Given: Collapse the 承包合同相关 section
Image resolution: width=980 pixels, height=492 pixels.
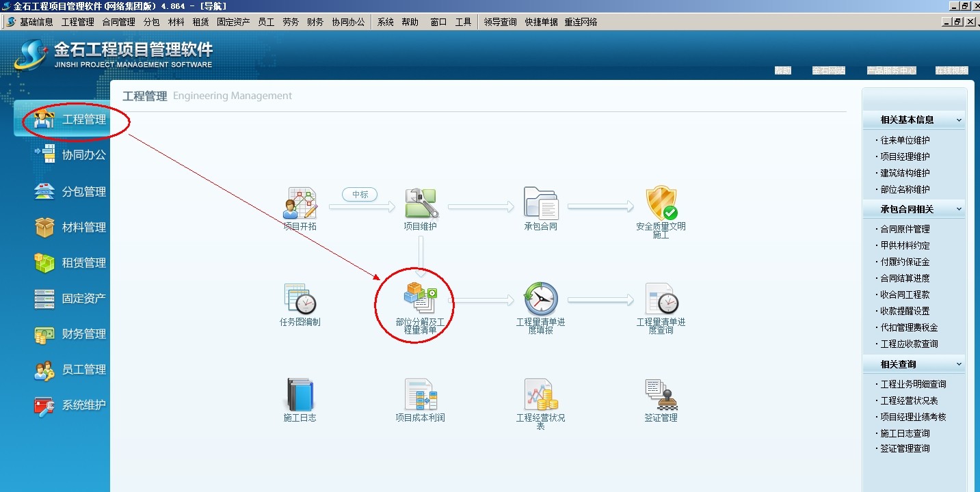Looking at the screenshot, I should (x=959, y=209).
